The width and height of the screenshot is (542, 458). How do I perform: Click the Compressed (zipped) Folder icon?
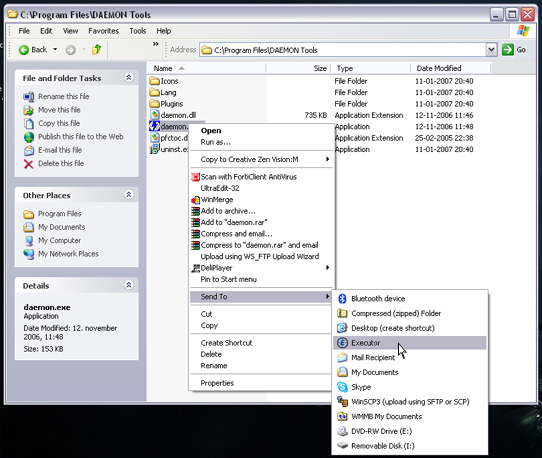click(342, 313)
